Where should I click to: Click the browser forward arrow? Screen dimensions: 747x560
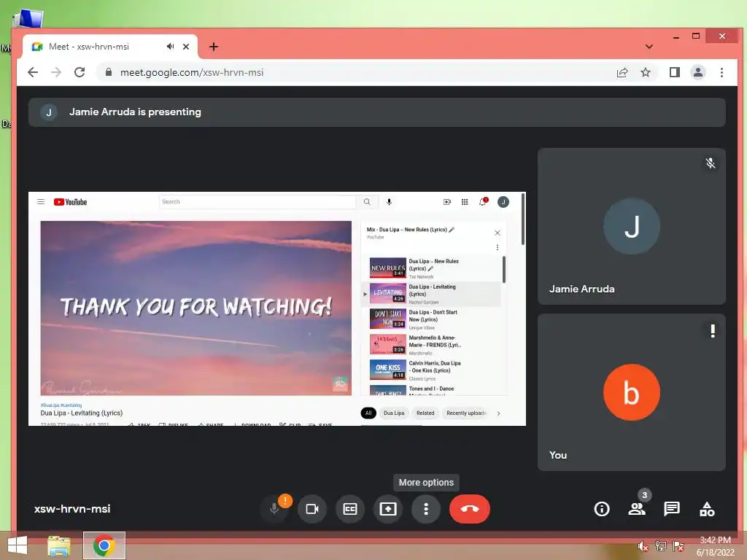[x=56, y=72]
